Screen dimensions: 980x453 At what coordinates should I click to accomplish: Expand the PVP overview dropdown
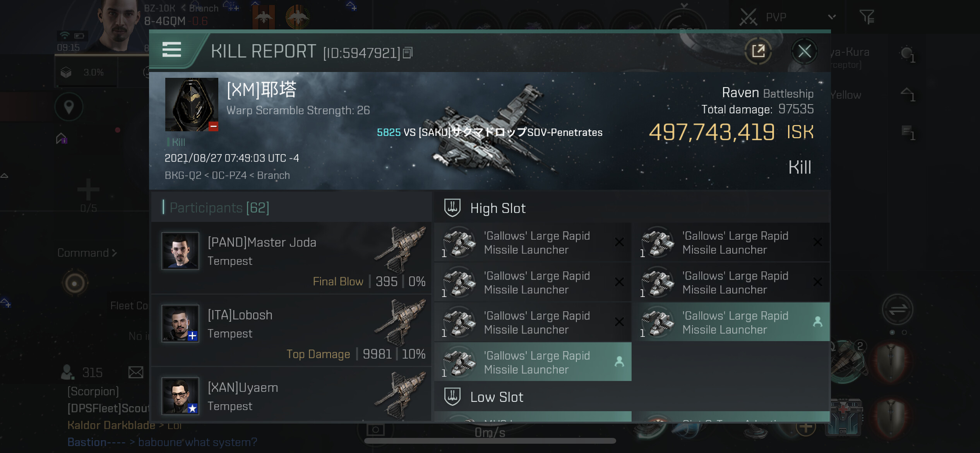(x=832, y=17)
